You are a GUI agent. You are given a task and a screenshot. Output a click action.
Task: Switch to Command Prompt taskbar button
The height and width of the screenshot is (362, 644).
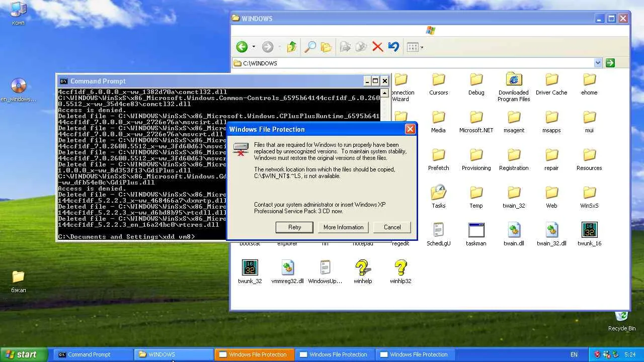[x=94, y=354]
